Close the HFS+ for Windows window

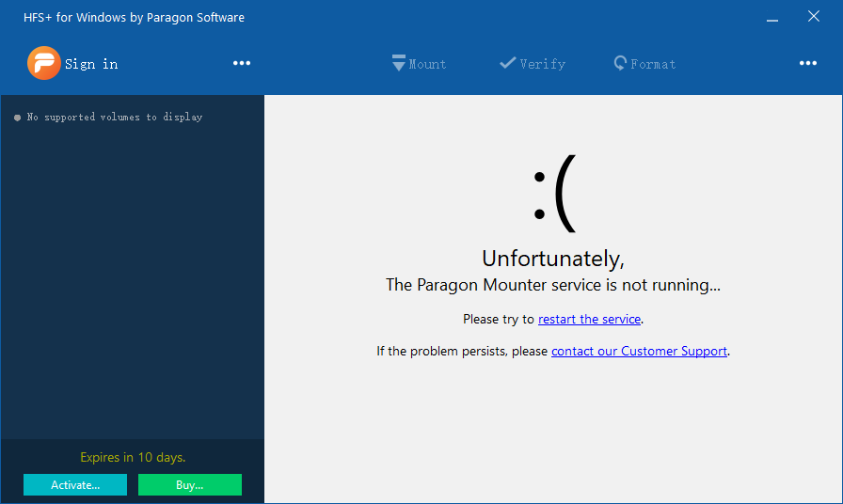(x=814, y=17)
